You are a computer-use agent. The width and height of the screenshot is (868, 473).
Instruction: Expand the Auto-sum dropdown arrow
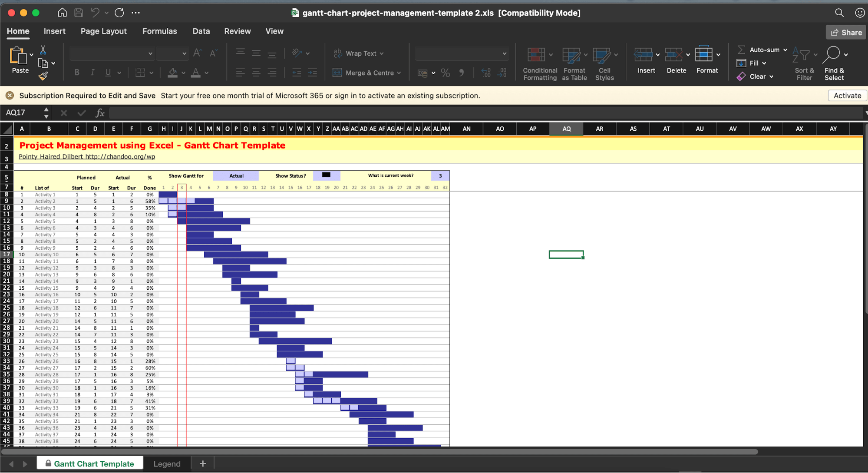785,50
